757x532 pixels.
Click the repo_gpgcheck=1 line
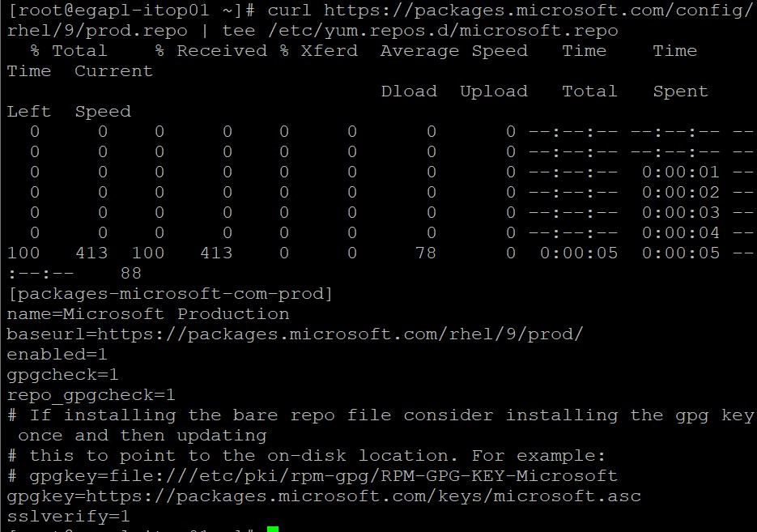click(x=91, y=395)
